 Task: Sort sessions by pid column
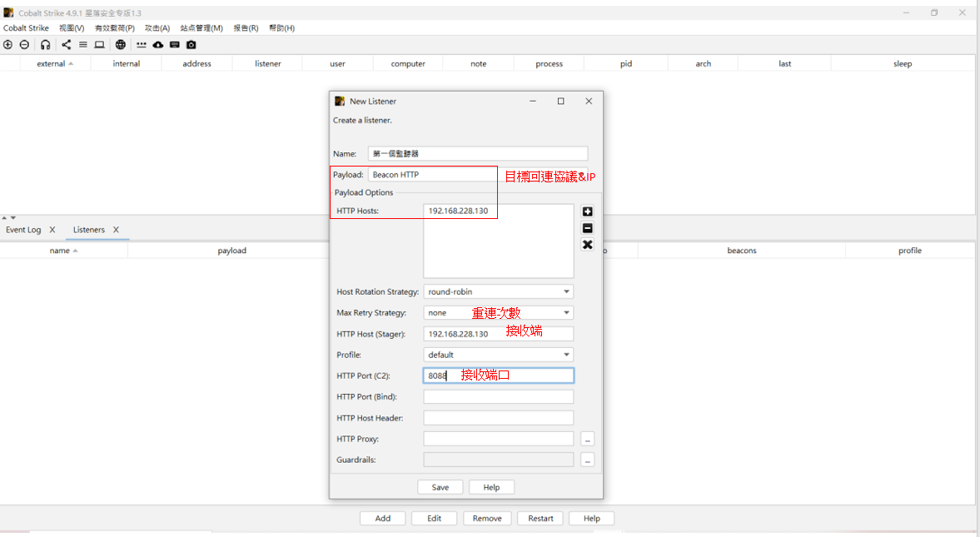pos(626,64)
